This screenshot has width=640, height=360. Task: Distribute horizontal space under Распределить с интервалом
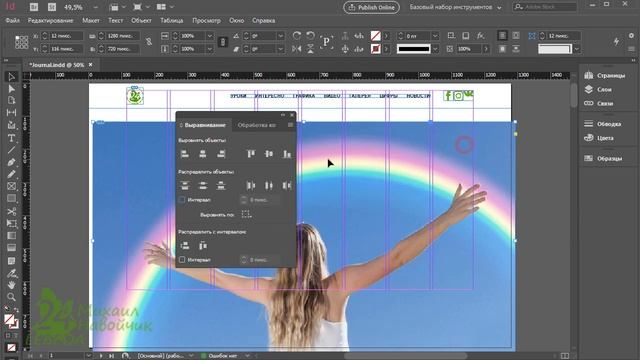pos(202,245)
